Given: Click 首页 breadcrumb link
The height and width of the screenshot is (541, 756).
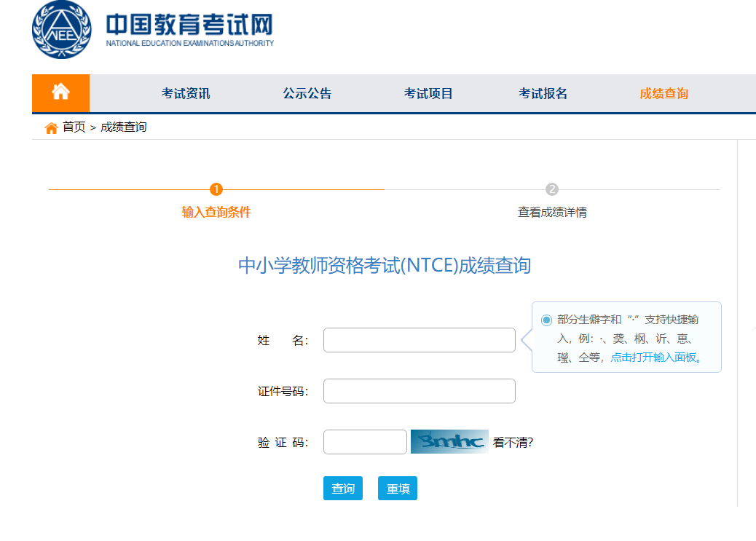Looking at the screenshot, I should (74, 127).
